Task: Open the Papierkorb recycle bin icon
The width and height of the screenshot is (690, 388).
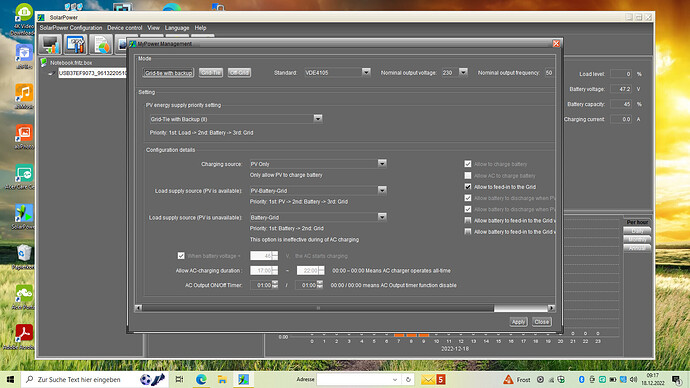Action: [24, 257]
